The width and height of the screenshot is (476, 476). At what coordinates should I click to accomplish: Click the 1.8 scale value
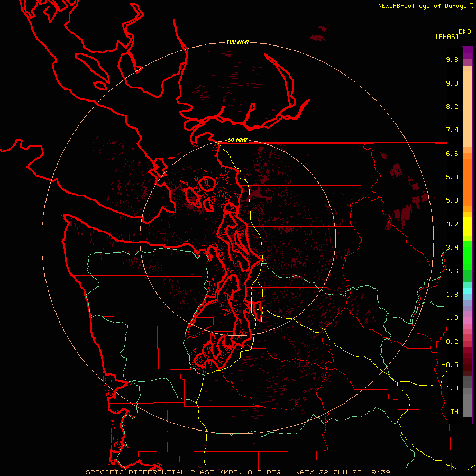452,295
